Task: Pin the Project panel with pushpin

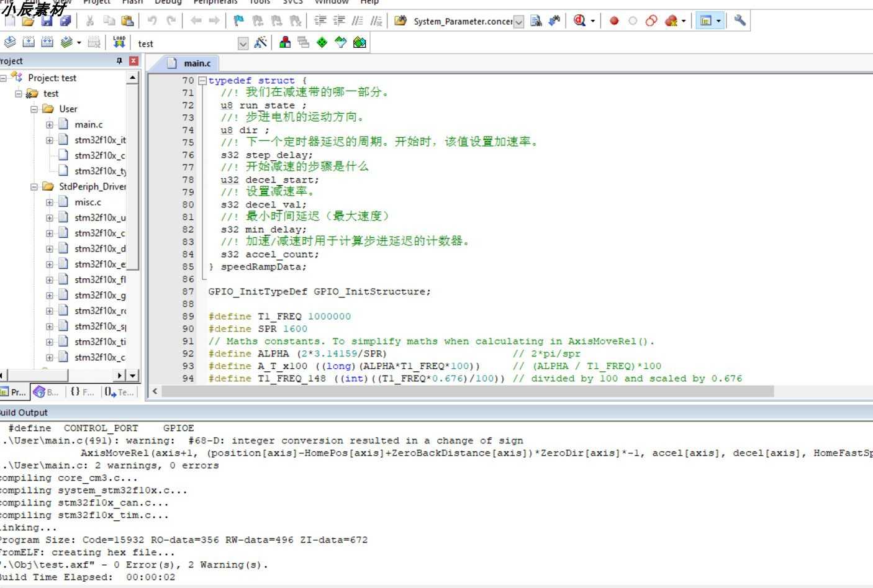Action: tap(119, 61)
